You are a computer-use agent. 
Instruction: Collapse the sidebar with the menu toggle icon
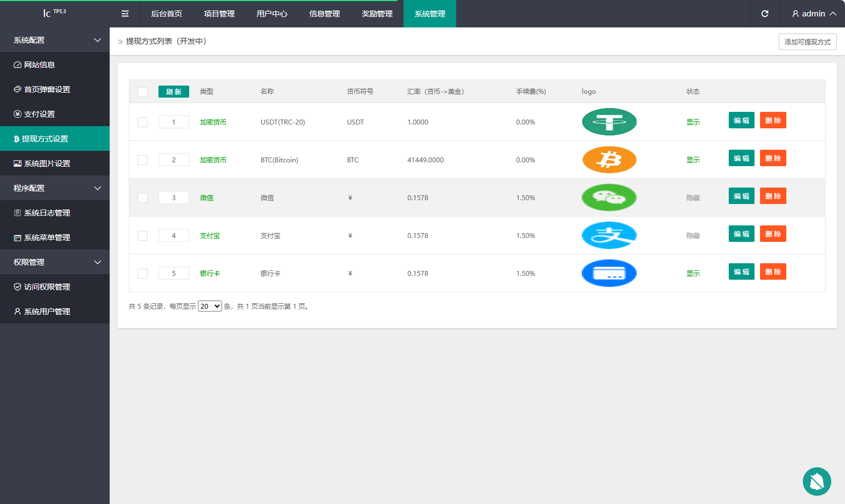[x=125, y=14]
